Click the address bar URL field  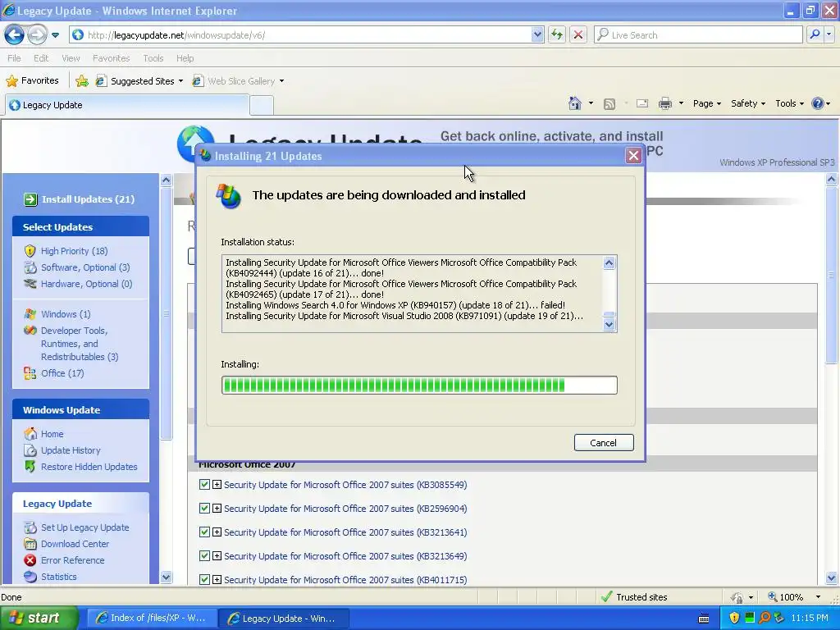tap(308, 34)
